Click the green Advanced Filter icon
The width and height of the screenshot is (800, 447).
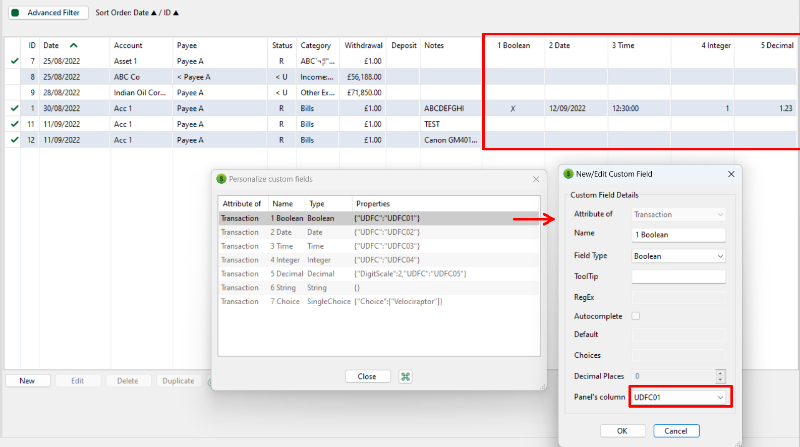pos(15,13)
